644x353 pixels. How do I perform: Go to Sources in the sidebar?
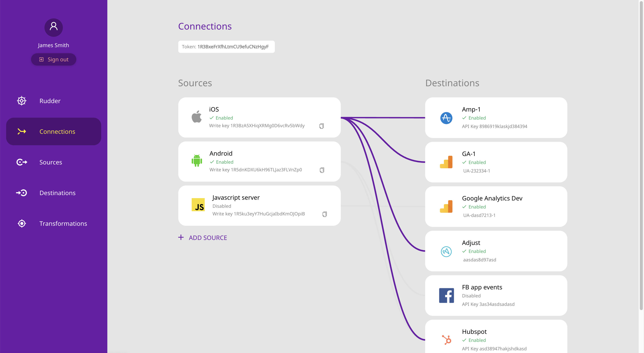pos(50,162)
